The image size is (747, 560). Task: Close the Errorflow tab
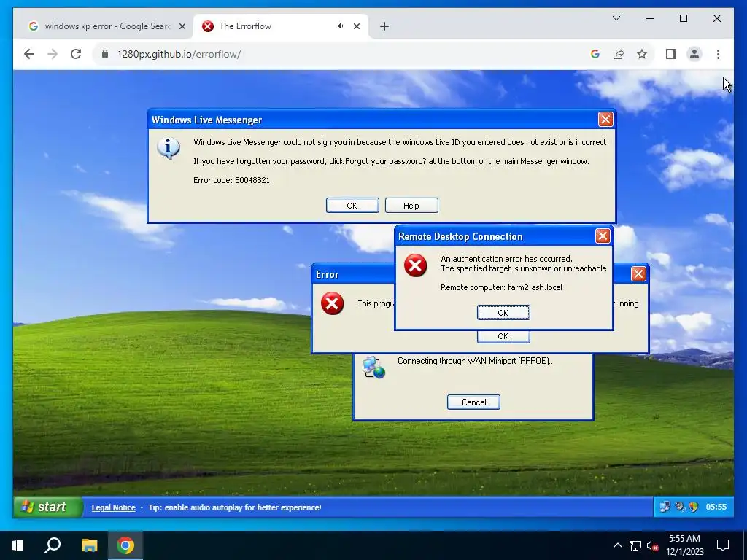[356, 26]
